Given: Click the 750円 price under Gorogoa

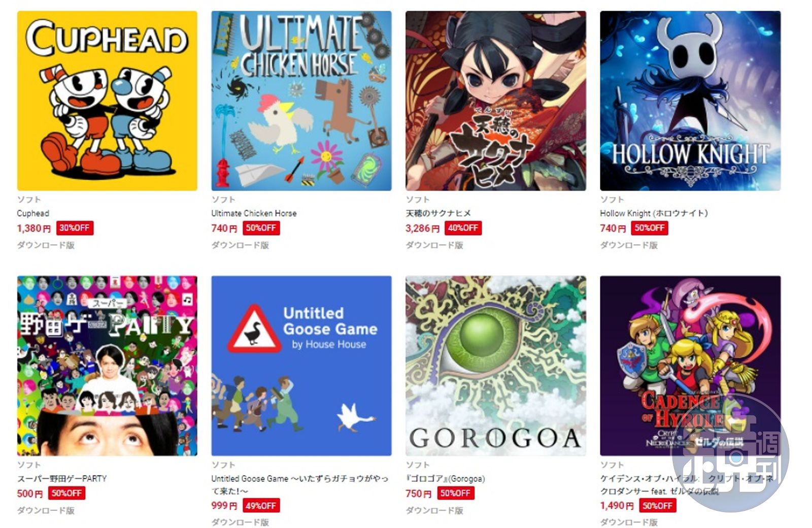Looking at the screenshot, I should (418, 493).
